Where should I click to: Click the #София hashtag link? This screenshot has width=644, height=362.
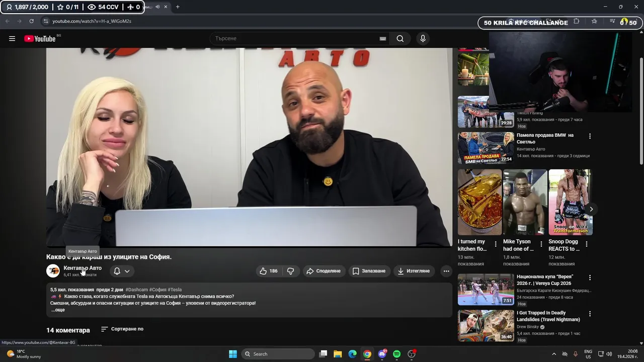(x=158, y=290)
